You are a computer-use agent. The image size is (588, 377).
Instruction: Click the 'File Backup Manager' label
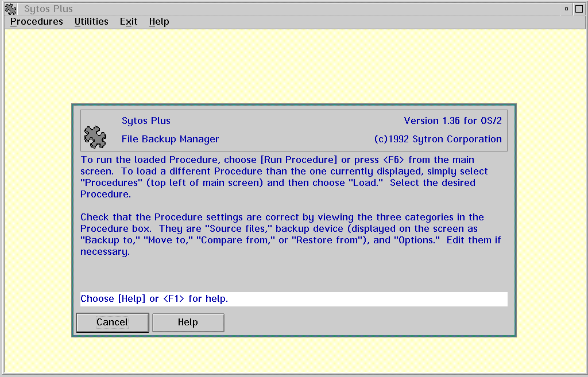click(x=170, y=139)
